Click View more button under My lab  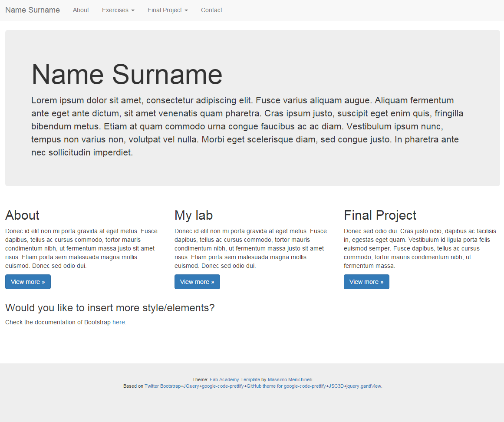pyautogui.click(x=198, y=282)
